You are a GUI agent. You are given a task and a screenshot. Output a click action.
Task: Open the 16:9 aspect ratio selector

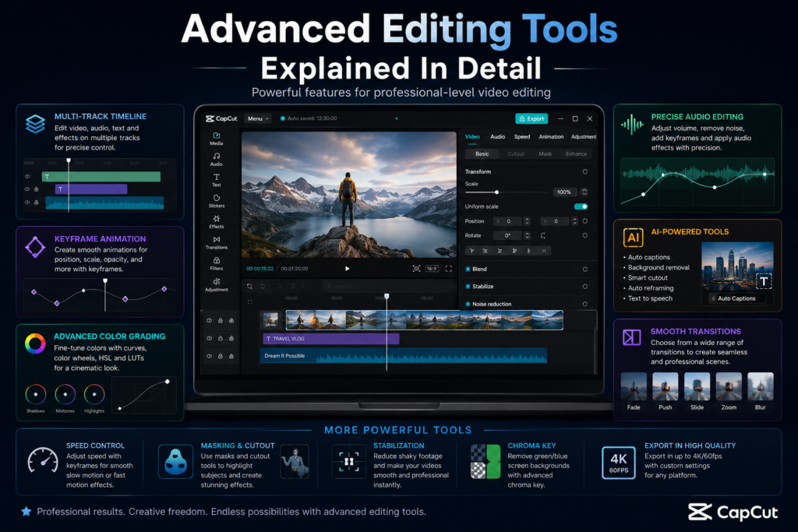432,269
